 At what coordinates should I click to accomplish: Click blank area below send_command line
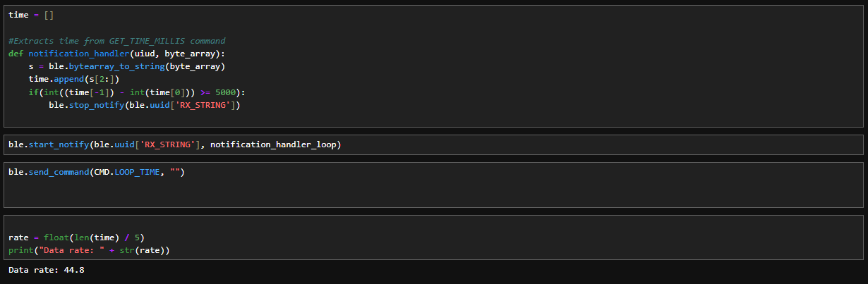[x=434, y=192]
